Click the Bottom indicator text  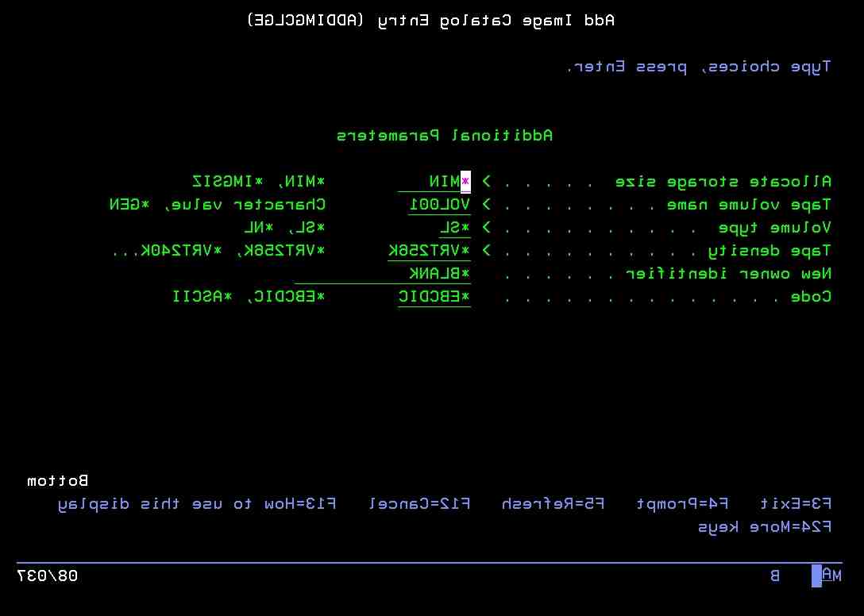pyautogui.click(x=58, y=481)
